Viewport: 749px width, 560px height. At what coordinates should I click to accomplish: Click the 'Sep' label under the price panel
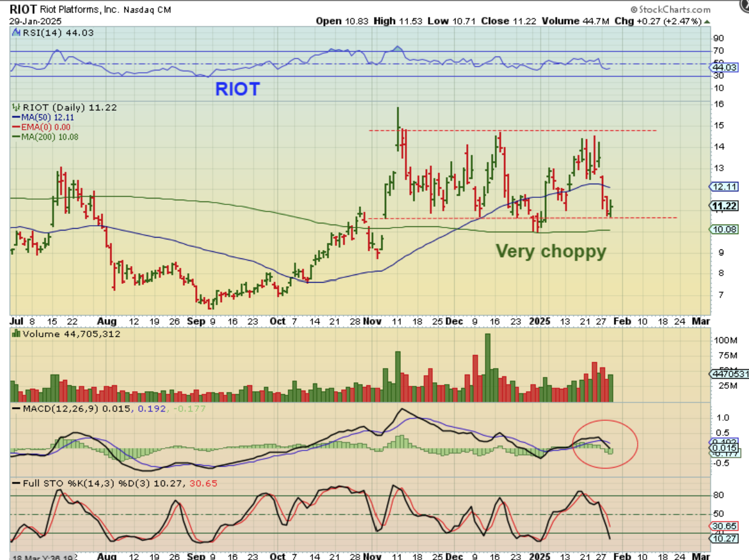tap(195, 321)
